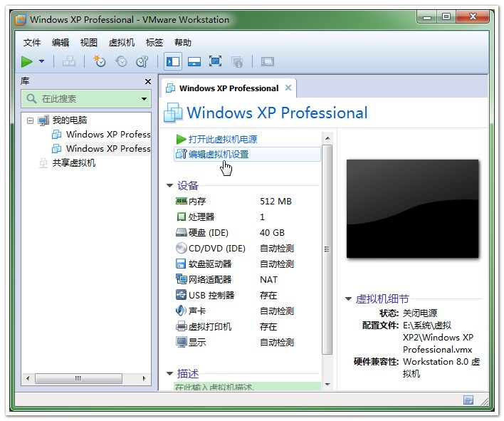Open the snapshot manager wrench-clock icon
The width and height of the screenshot is (504, 421).
click(142, 61)
